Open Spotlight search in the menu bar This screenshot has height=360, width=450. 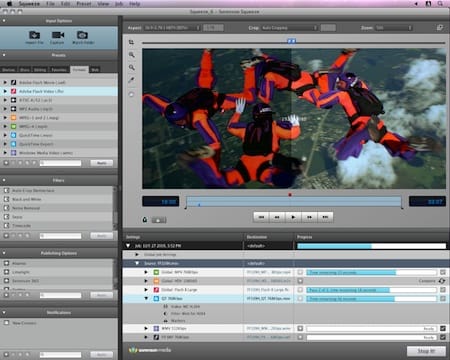point(440,4)
